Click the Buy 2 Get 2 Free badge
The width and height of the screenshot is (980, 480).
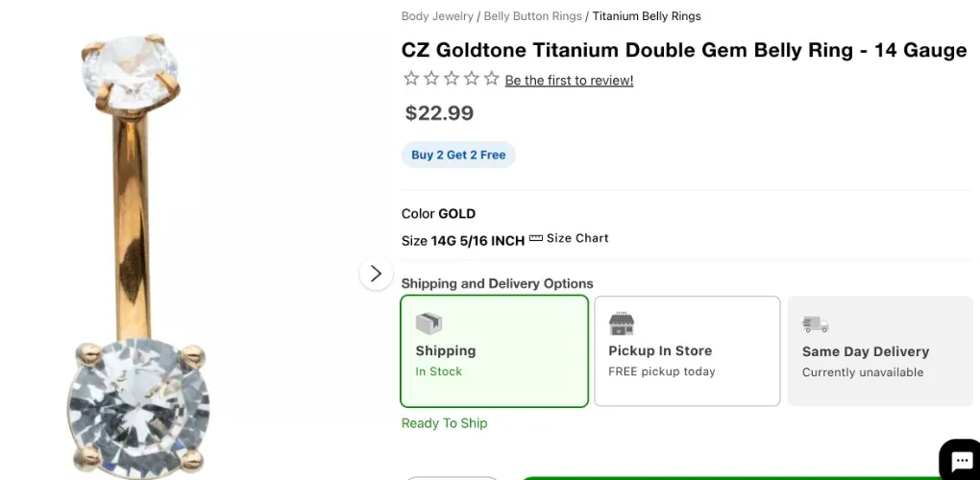click(x=458, y=155)
